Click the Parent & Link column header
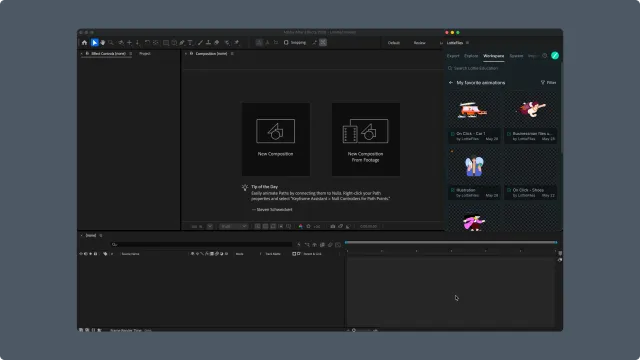 click(313, 254)
